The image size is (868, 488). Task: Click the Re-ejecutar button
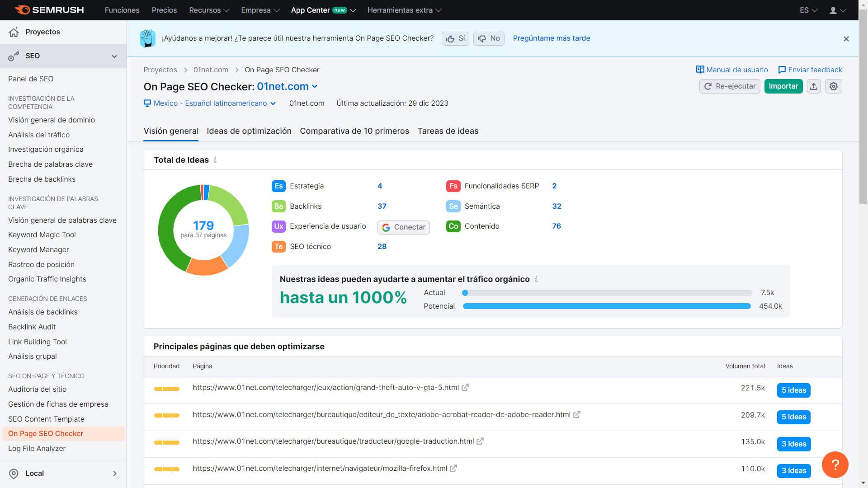pos(730,86)
